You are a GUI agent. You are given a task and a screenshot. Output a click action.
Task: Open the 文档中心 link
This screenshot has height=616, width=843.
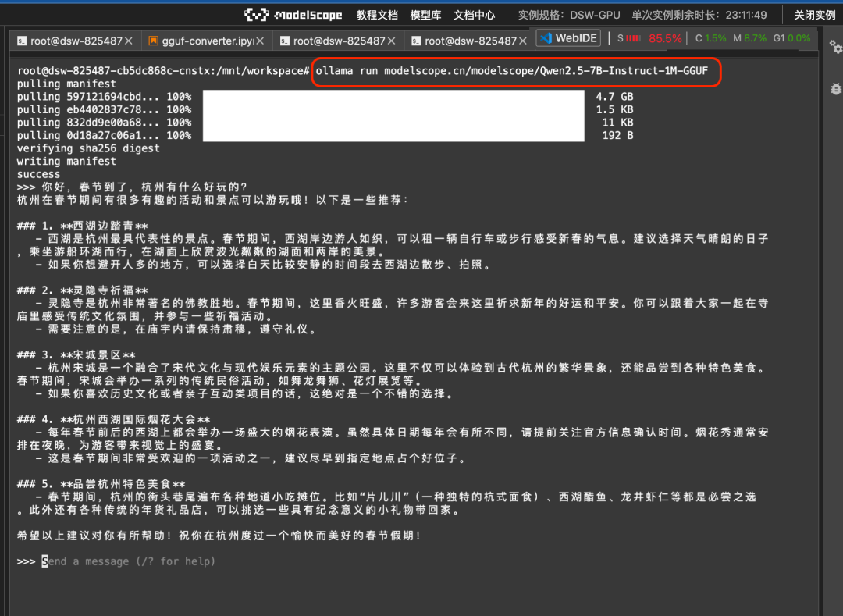[474, 15]
